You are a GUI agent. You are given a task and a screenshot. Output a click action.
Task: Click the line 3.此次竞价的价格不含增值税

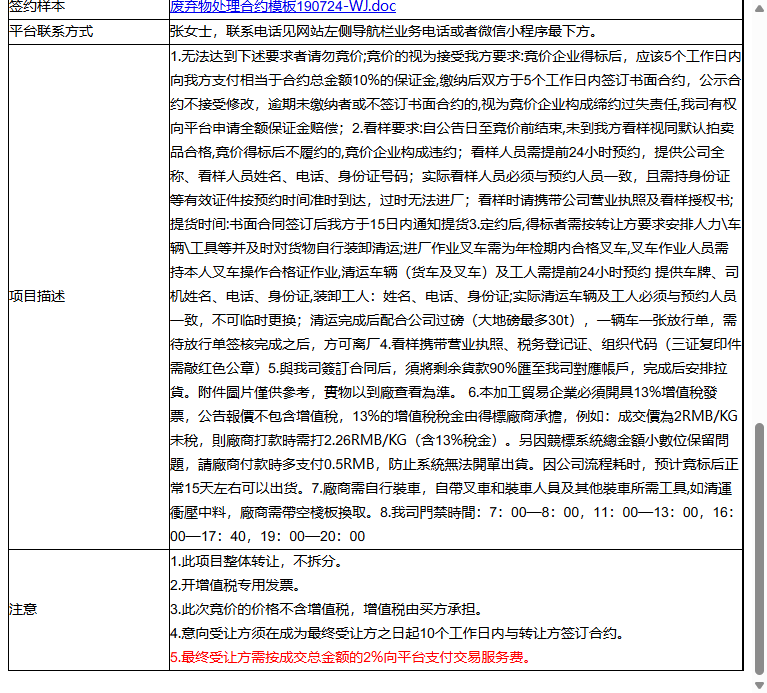(327, 609)
